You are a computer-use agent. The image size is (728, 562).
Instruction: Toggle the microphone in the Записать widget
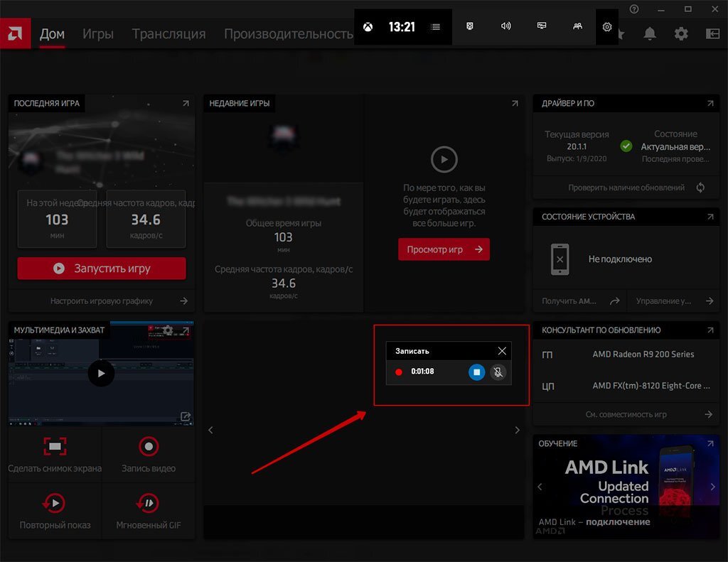tap(498, 372)
